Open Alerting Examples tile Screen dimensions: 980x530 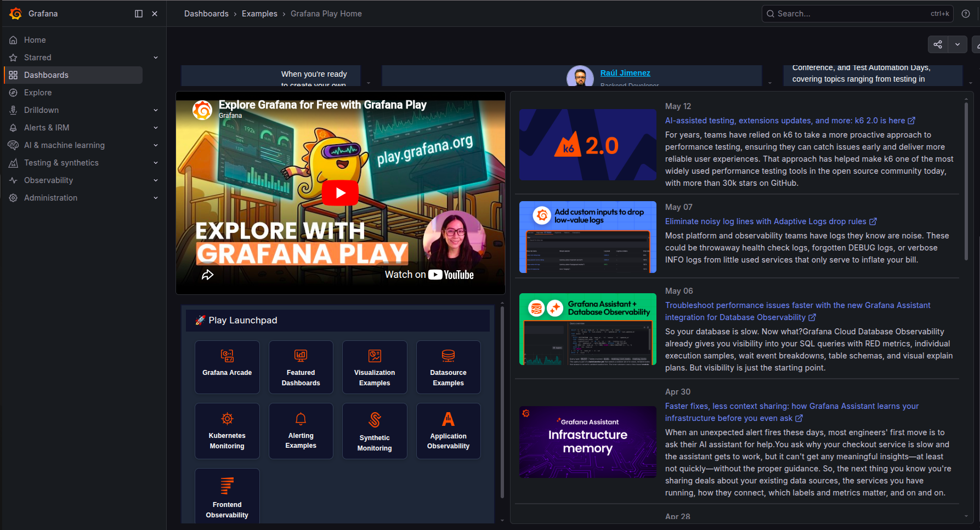(x=301, y=431)
